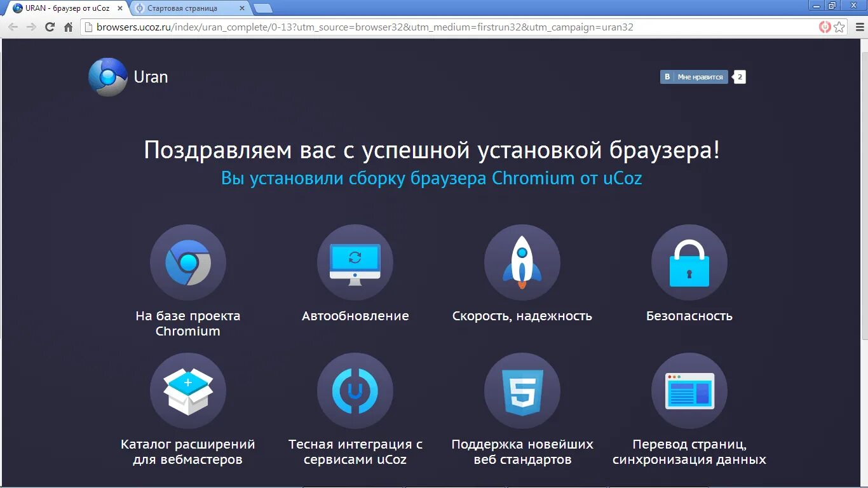868x488 pixels.
Task: Switch to the Стартовая страница tab
Action: 188,8
